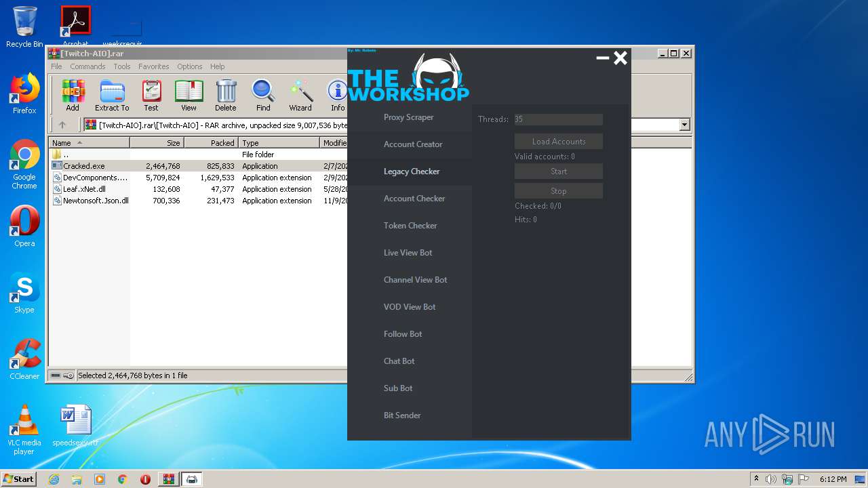Image resolution: width=868 pixels, height=488 pixels.
Task: Open the Tools menu
Action: pos(122,66)
